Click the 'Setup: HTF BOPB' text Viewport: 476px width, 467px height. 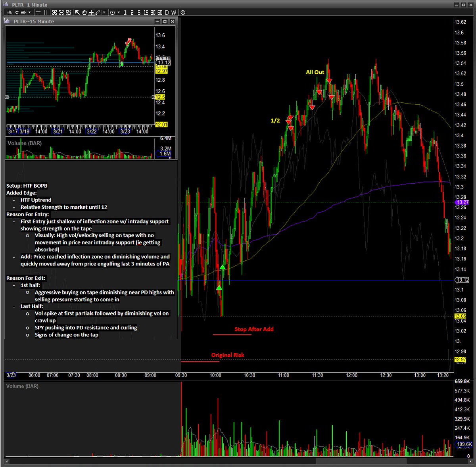(x=27, y=186)
